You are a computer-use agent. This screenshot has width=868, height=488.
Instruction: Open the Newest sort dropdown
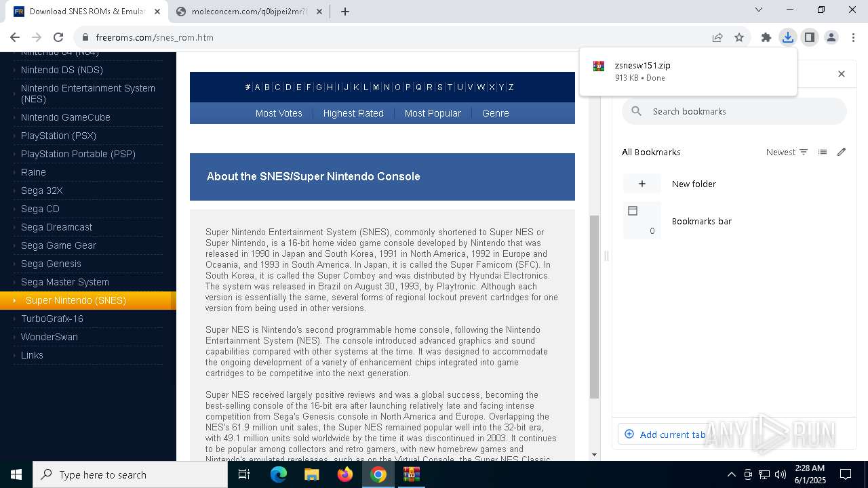[x=787, y=152]
